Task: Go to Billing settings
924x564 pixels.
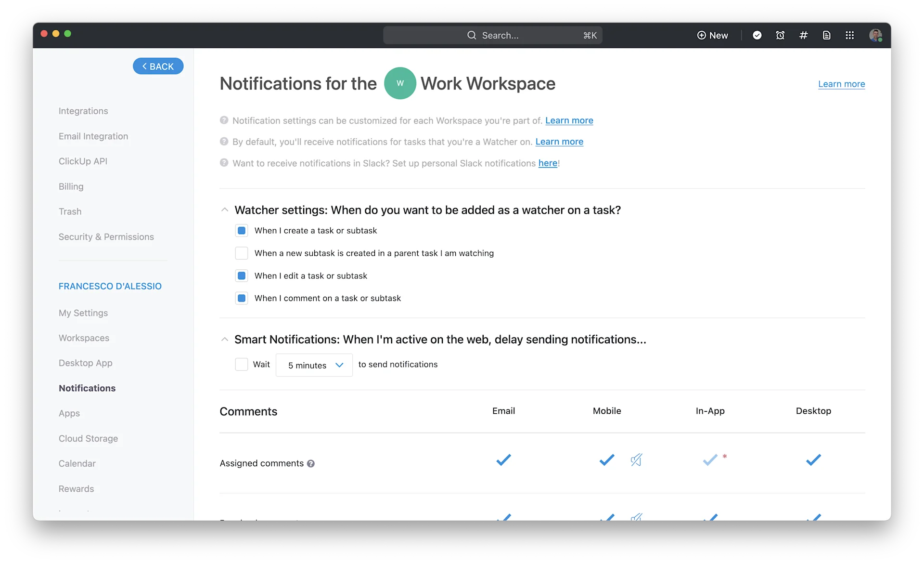Action: click(71, 186)
